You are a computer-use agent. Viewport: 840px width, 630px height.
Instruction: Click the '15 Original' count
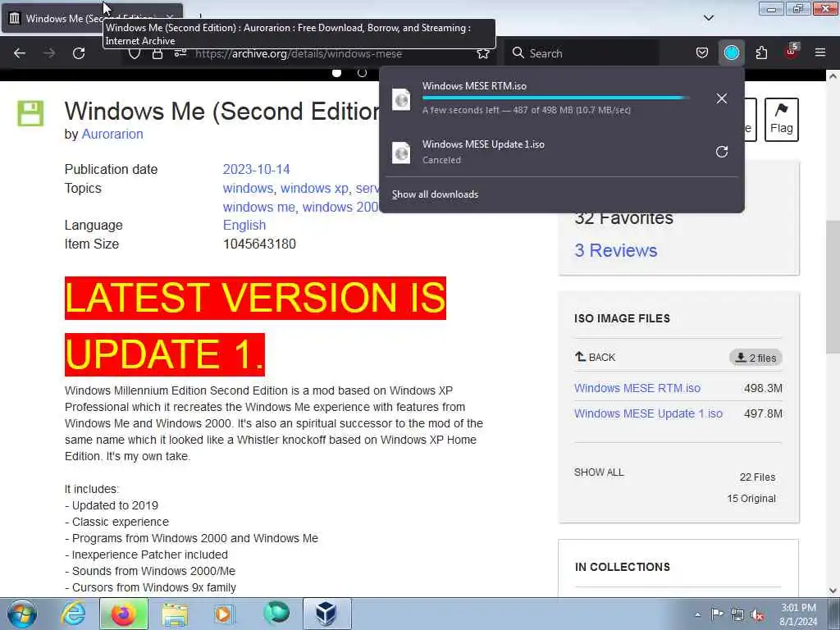751,498
